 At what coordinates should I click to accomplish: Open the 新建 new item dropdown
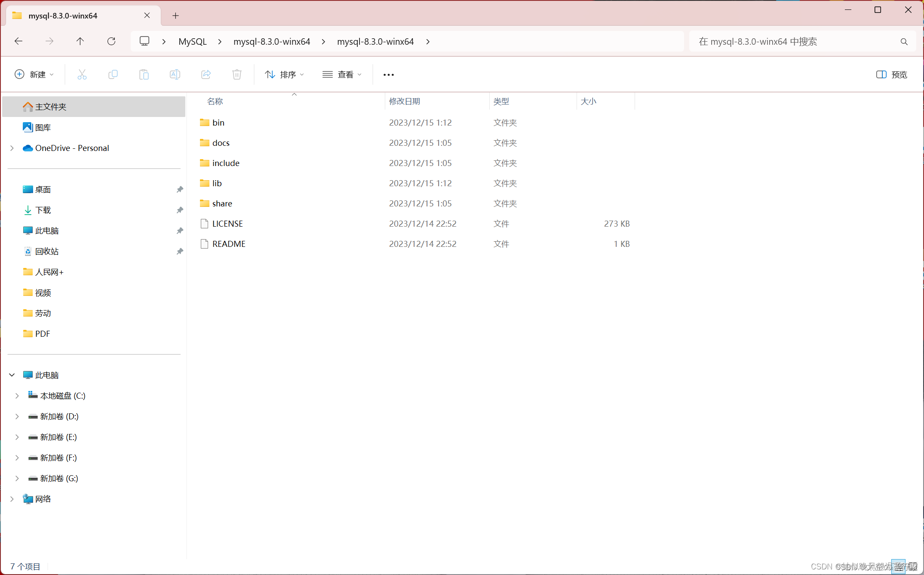tap(34, 75)
